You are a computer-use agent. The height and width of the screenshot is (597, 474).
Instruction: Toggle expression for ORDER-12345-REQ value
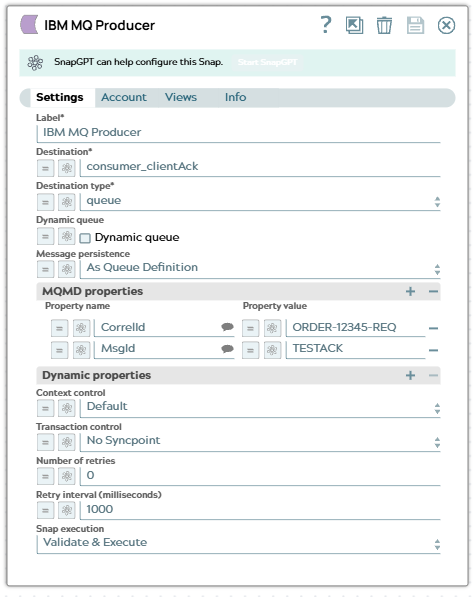(251, 328)
